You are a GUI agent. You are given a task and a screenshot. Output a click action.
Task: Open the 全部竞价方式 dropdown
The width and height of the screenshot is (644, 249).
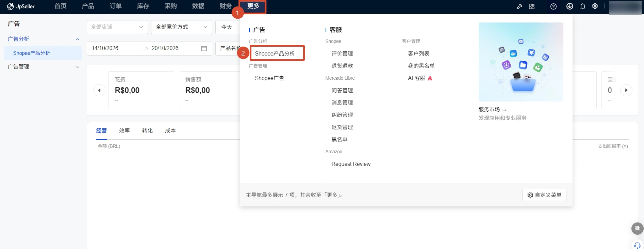(182, 27)
